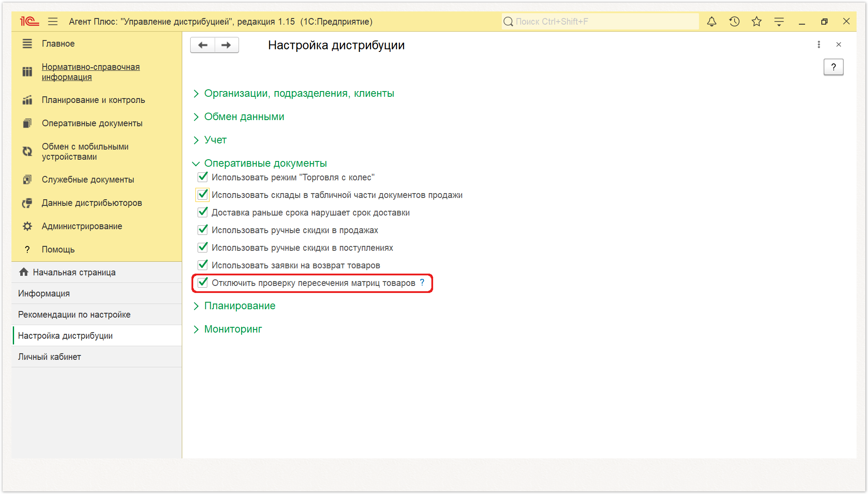
Task: Open the history clock icon
Action: tap(734, 22)
